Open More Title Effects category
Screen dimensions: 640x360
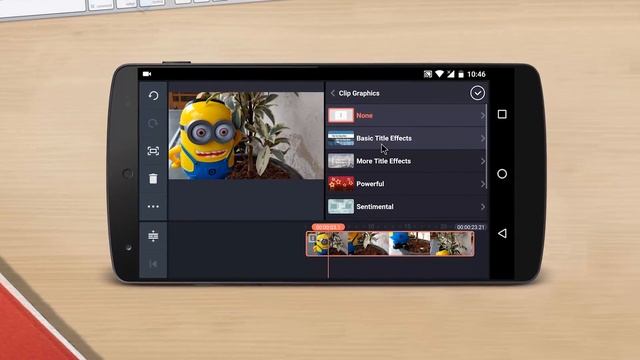[407, 161]
